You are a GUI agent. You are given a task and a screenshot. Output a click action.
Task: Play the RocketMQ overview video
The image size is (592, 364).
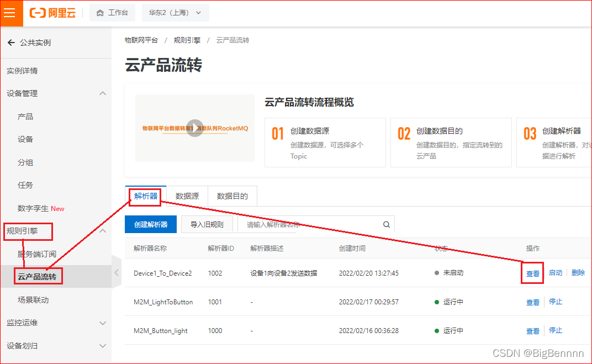195,128
